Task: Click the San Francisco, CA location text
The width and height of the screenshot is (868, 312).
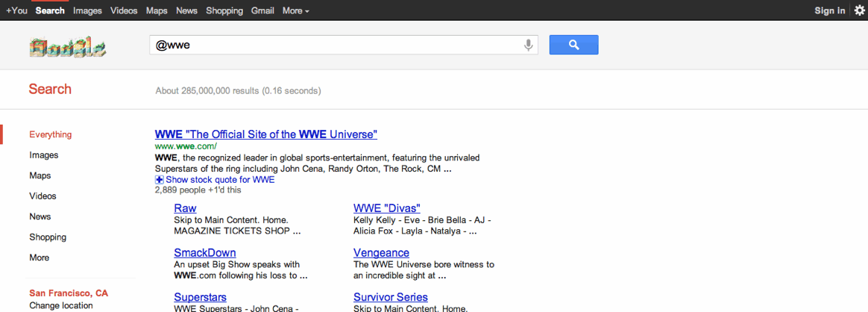Action: coord(69,293)
